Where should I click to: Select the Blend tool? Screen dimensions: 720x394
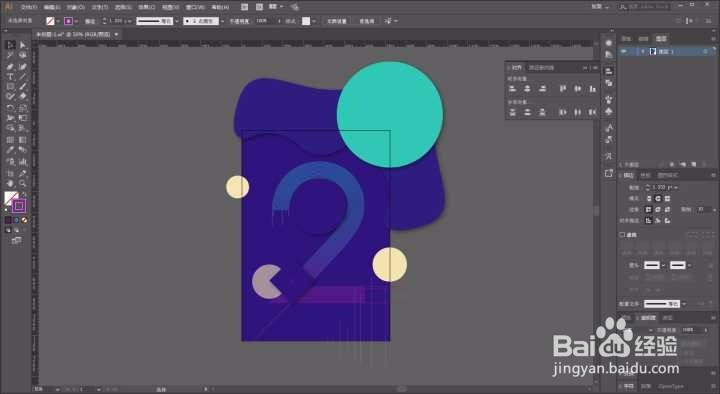pos(22,150)
